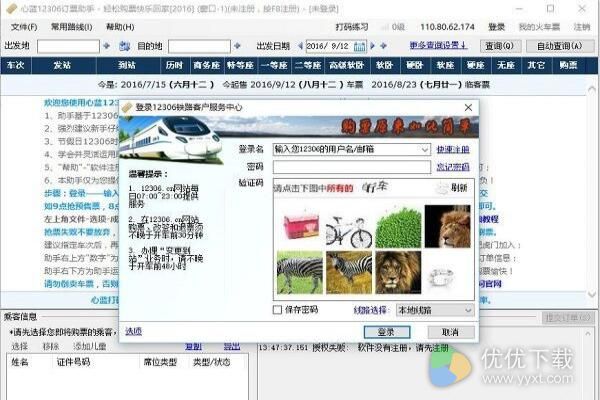This screenshot has height=400, width=600.
Task: Click the 席位类型 column header
Action: [160, 362]
